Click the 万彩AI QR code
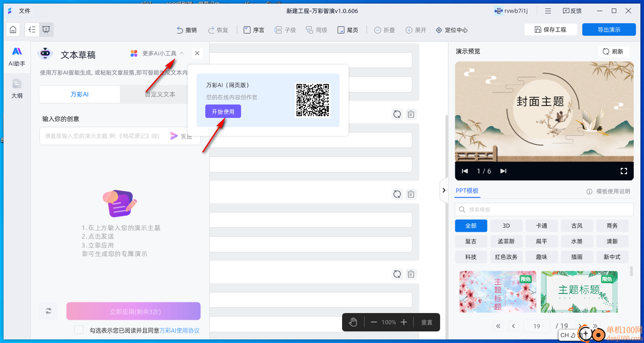Screen dimensions: 644x343 pyautogui.click(x=313, y=100)
